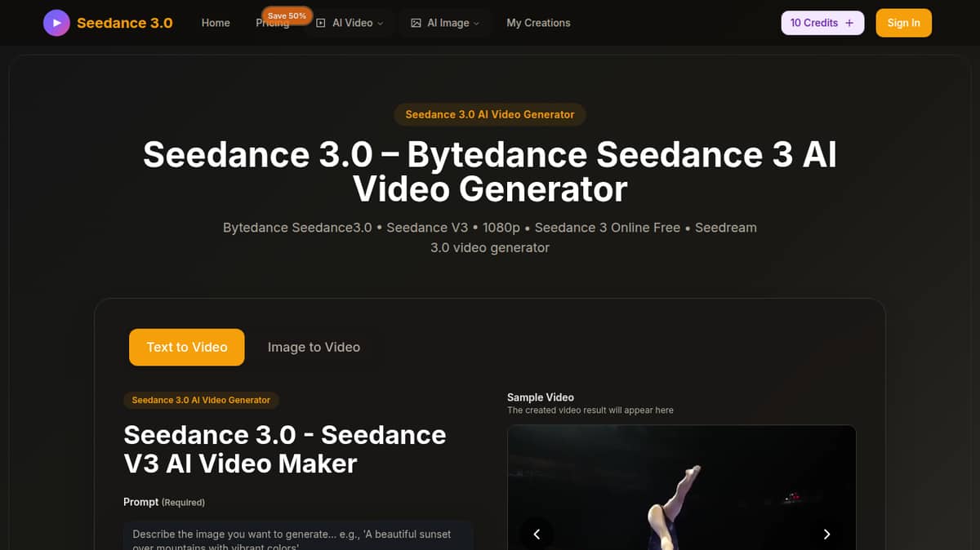Show previous sample video with left arrow
This screenshot has height=550, width=980.
point(537,534)
